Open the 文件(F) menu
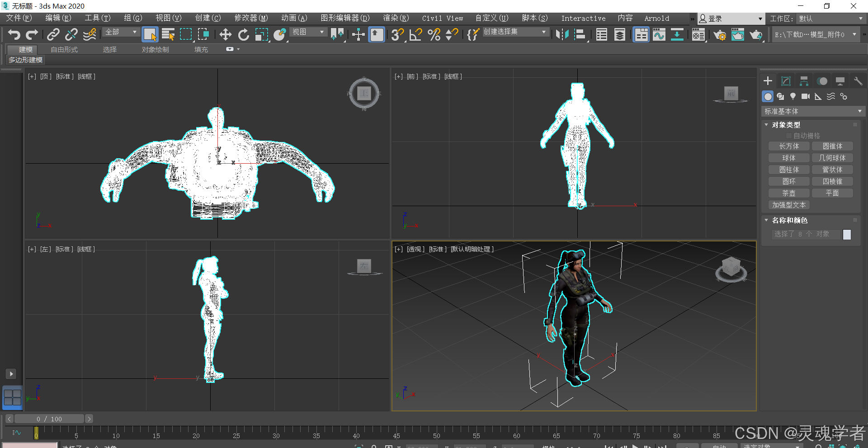Screen dimensions: 868x448 (19, 18)
